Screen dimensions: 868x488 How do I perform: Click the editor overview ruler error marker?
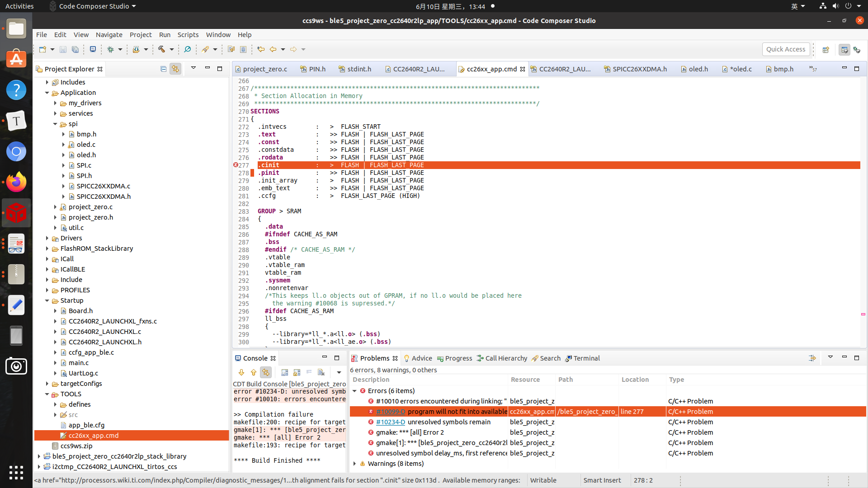coord(863,314)
